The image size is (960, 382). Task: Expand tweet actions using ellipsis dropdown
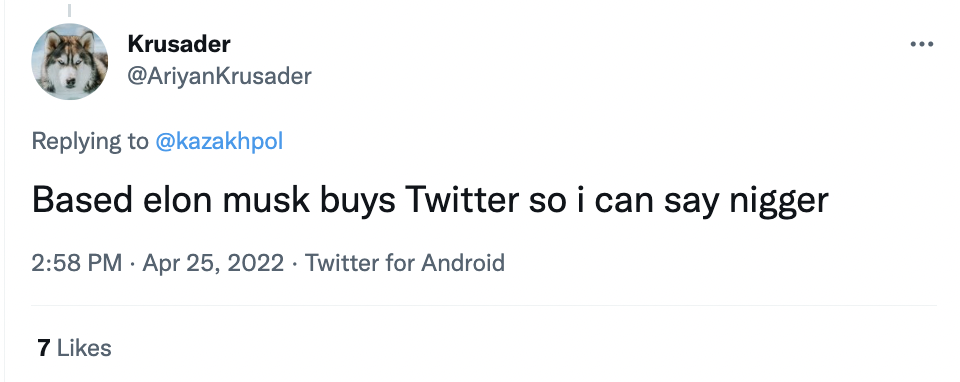tap(921, 44)
